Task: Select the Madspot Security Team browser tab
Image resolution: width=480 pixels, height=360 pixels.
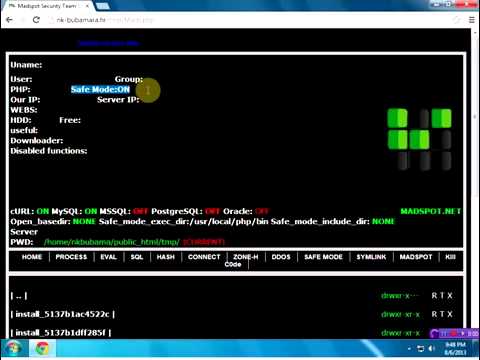Action: [x=47, y=6]
